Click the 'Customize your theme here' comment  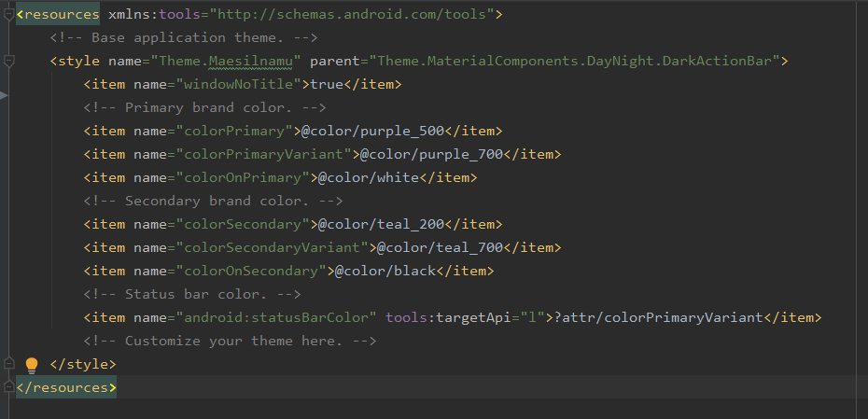point(231,340)
